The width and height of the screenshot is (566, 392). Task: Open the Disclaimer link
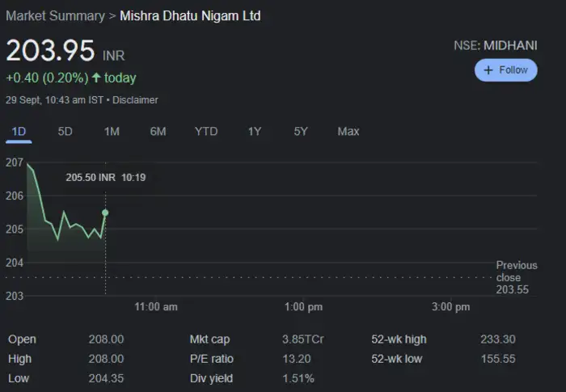click(135, 100)
